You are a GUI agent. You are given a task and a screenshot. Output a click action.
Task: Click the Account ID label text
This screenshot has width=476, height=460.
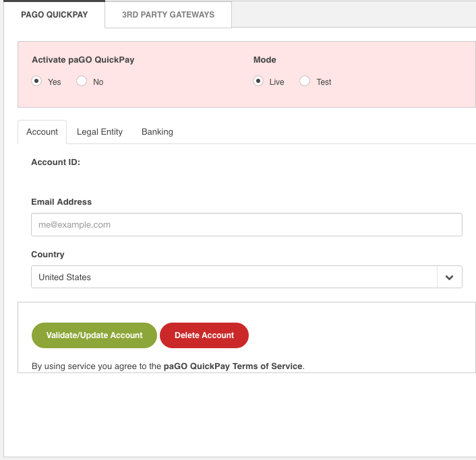click(x=55, y=162)
